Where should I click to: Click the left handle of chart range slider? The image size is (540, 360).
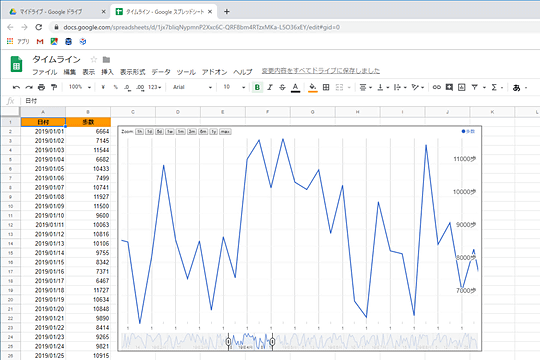(x=228, y=342)
